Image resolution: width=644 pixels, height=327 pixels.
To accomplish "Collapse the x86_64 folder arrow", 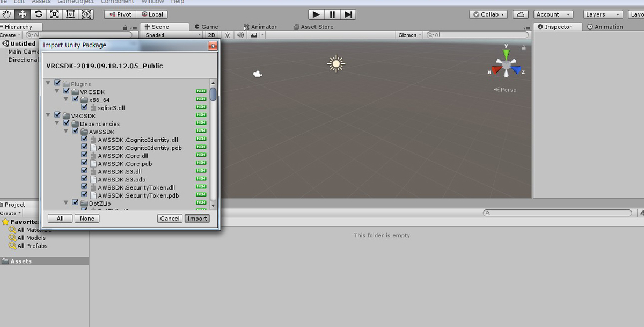I will (x=67, y=100).
